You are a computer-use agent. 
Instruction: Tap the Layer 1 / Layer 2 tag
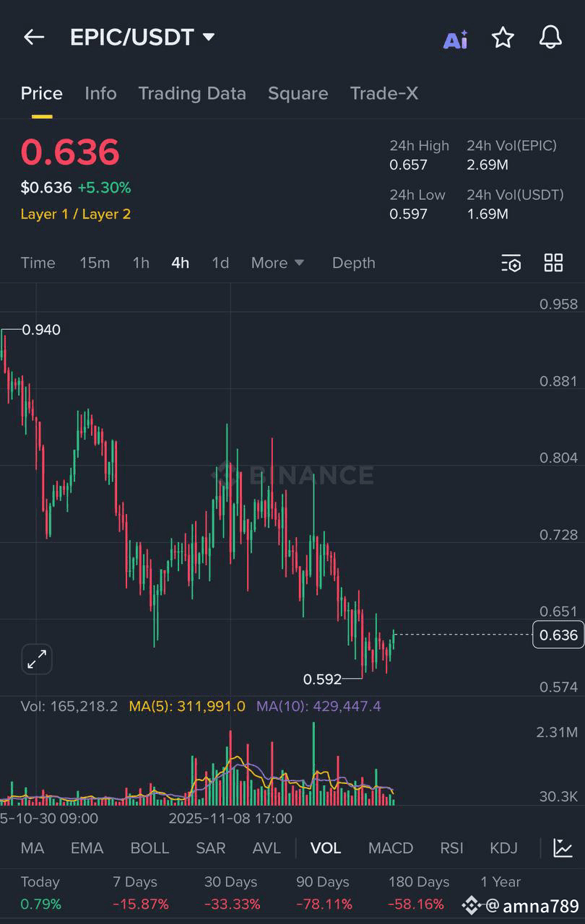[x=76, y=214]
